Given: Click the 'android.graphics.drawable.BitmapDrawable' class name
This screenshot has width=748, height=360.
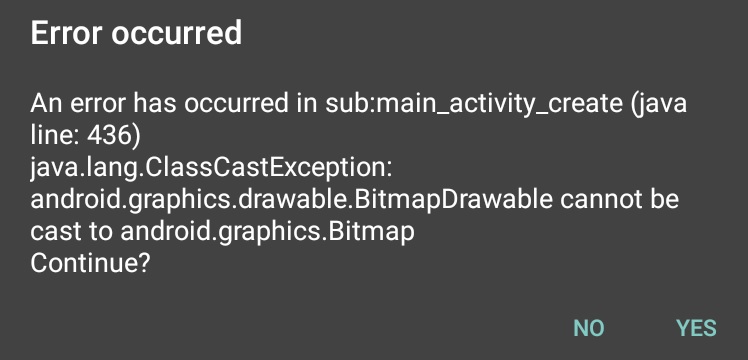Looking at the screenshot, I should point(291,200).
